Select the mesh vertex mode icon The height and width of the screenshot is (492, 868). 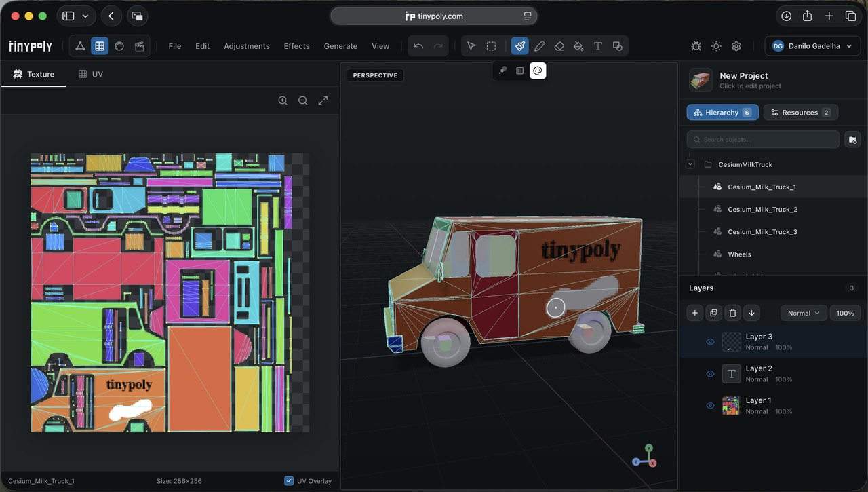(80, 46)
